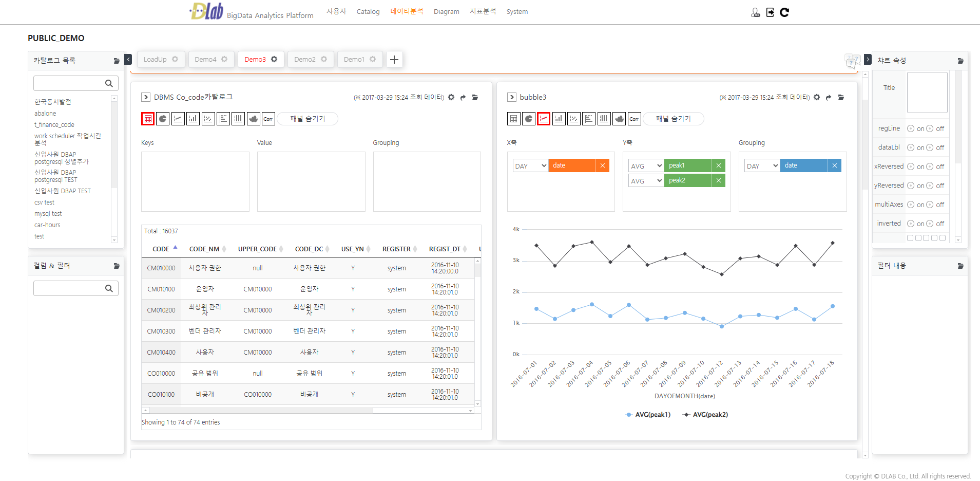Select horizontal bar icon in DBMS Co_code panel
The image size is (980, 481).
223,119
